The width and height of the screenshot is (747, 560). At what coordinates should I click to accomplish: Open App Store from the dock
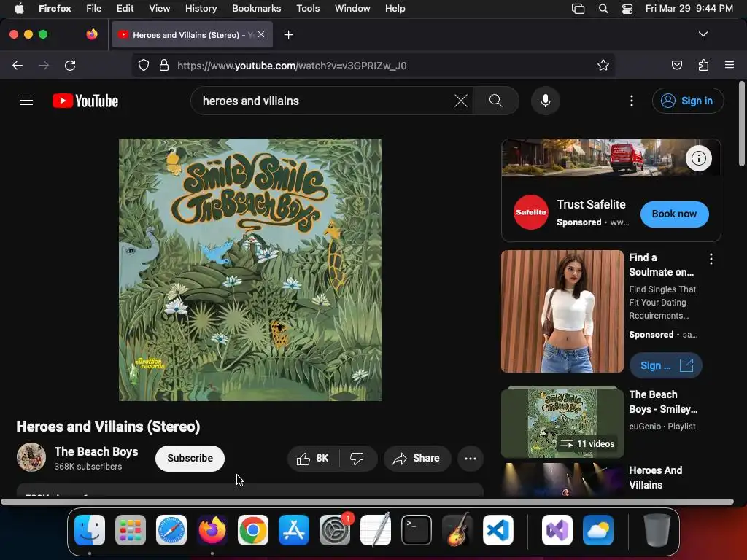[294, 530]
